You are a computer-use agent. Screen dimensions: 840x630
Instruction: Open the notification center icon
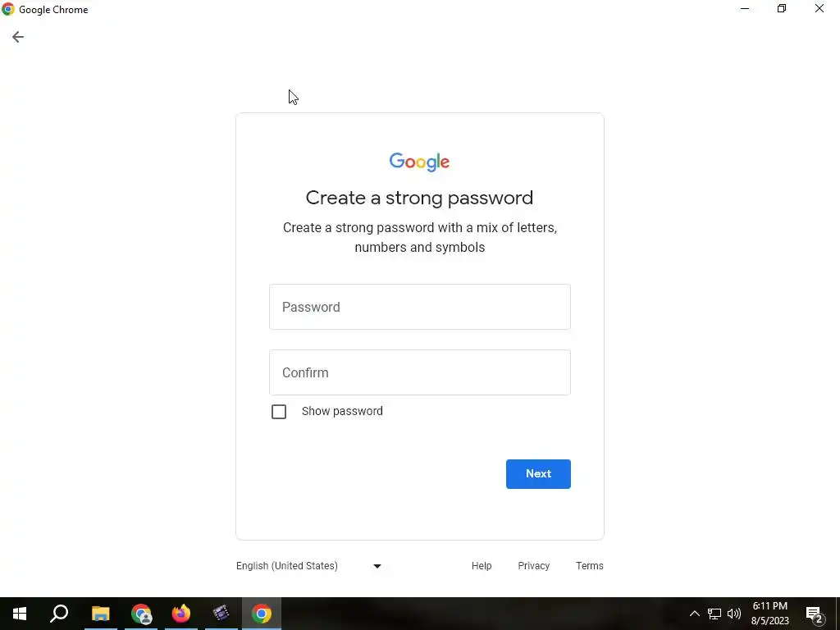tap(815, 614)
